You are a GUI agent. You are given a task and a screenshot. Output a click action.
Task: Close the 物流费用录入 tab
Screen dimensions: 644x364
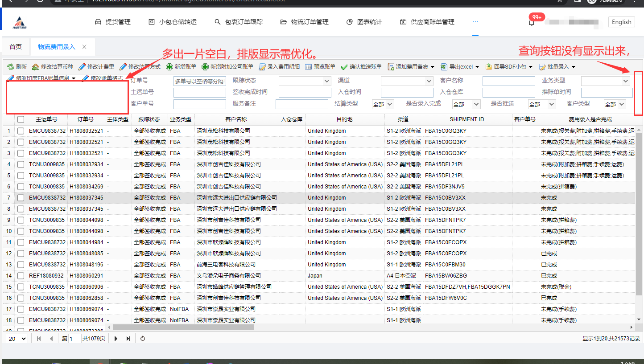click(x=84, y=47)
